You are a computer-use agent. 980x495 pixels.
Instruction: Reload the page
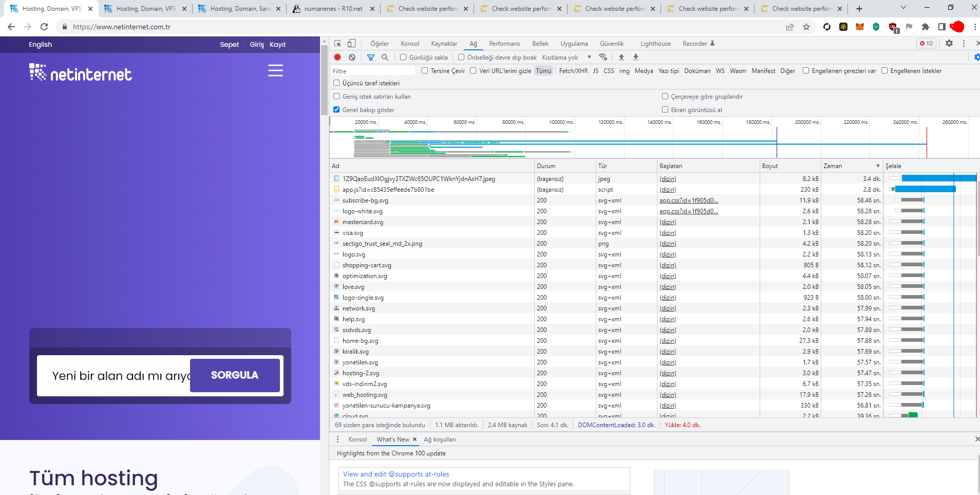tap(44, 27)
